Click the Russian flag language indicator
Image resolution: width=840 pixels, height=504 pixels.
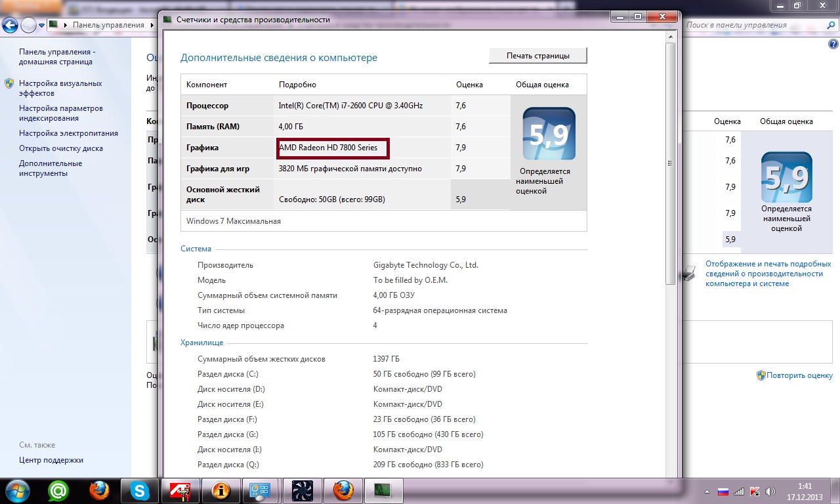pos(723,491)
